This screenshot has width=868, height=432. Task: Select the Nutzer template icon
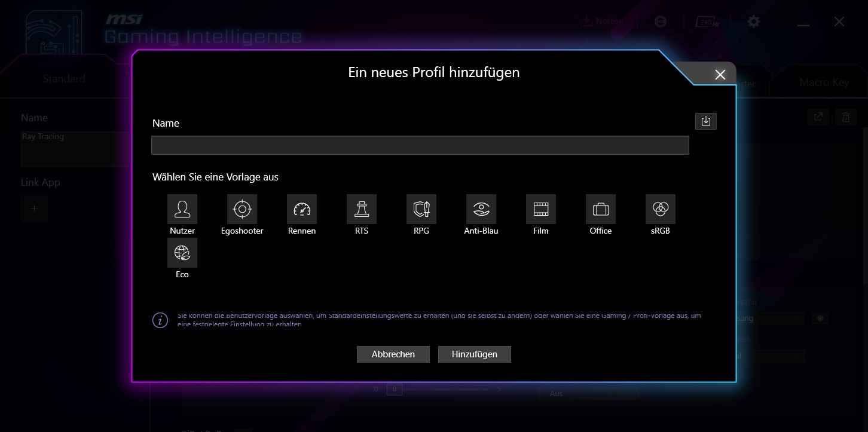(x=182, y=209)
